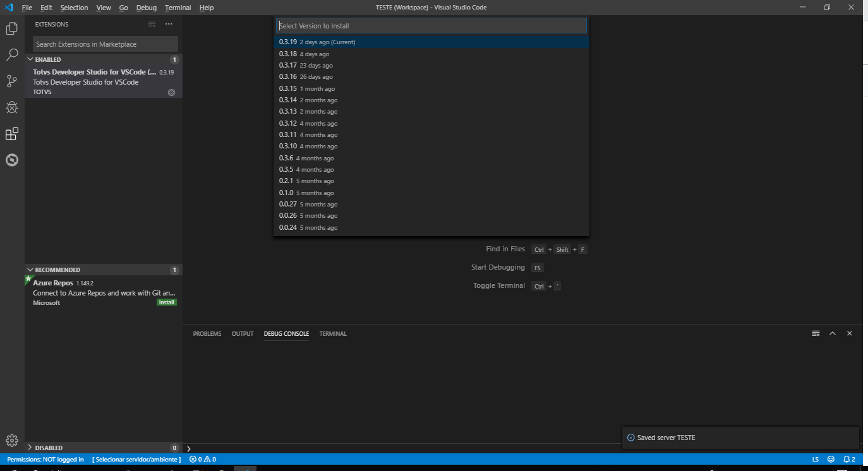Click Permissions: NOT logged in status
This screenshot has height=471, width=868.
45,459
